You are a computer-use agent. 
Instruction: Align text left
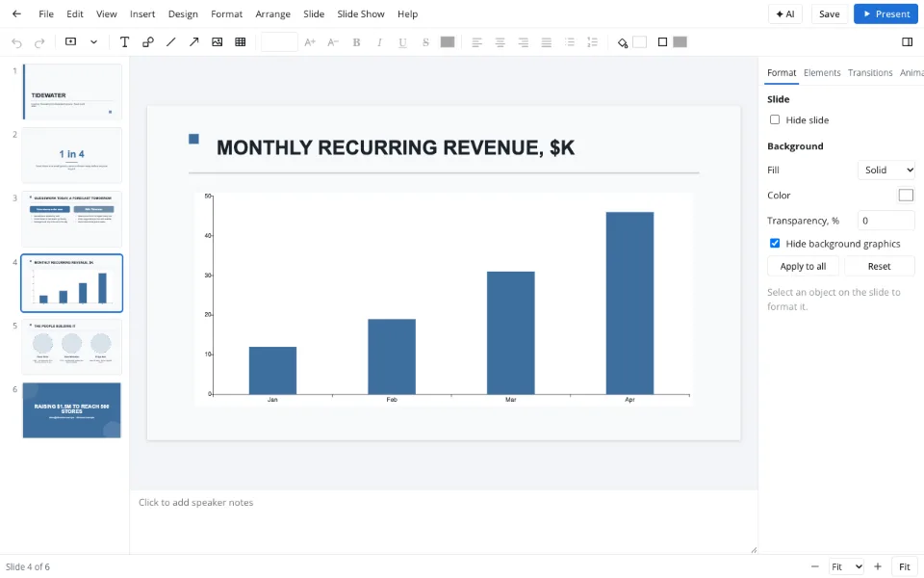click(x=476, y=41)
